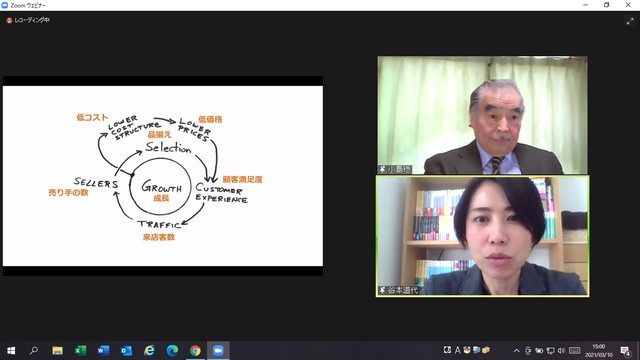Screen dimensions: 640x360
Task: Click the LOWER COST STRUCTURE text on the slide
Action: point(134,128)
